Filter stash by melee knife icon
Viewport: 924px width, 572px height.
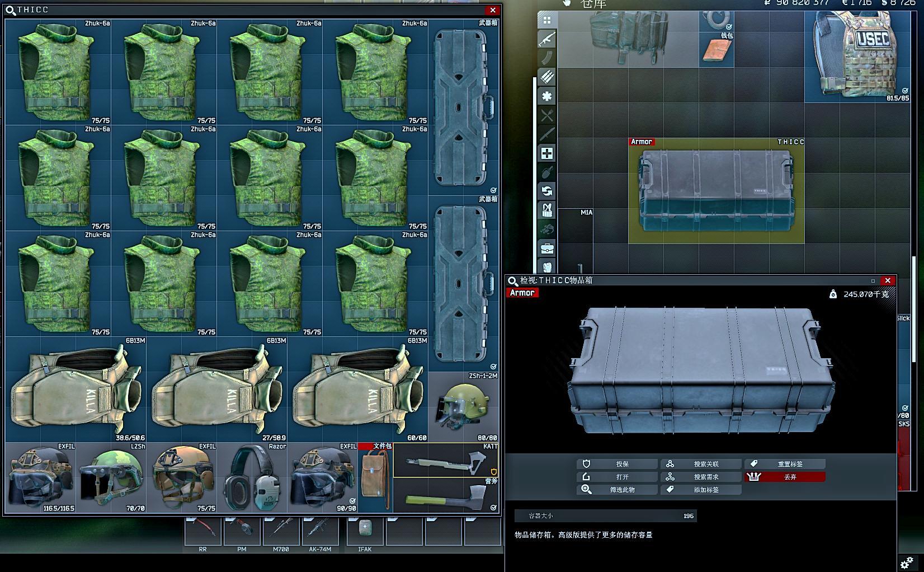coord(547,134)
